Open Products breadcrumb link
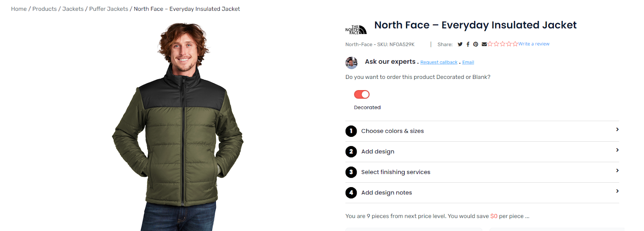The image size is (644, 231). point(44,9)
